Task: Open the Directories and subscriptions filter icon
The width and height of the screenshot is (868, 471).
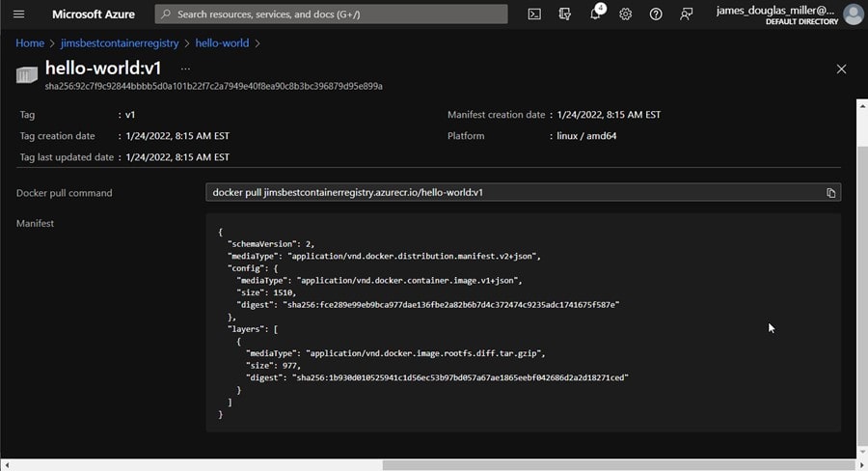Action: point(565,14)
